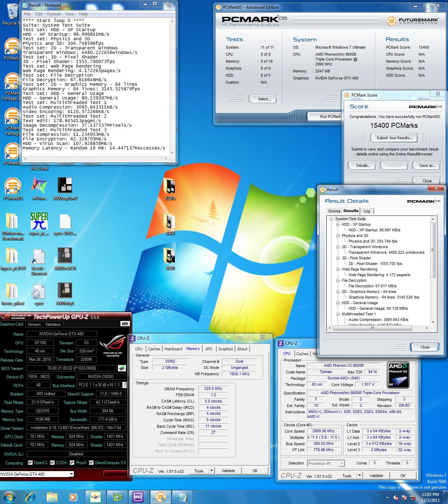Click Run PCMark button
Image resolution: width=448 pixels, height=504 pixels.
click(x=325, y=117)
